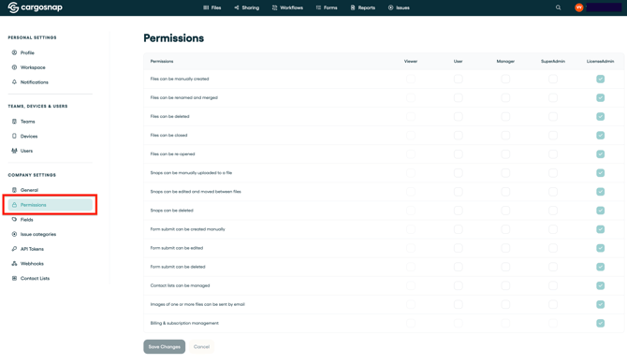Screen dimensions: 627x364
Task: Click the Workspace sidebar icon
Action: click(x=14, y=67)
